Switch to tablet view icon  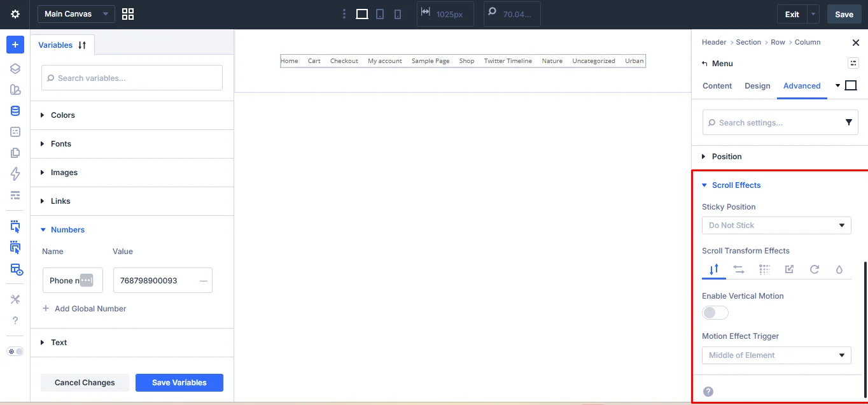[x=380, y=14]
